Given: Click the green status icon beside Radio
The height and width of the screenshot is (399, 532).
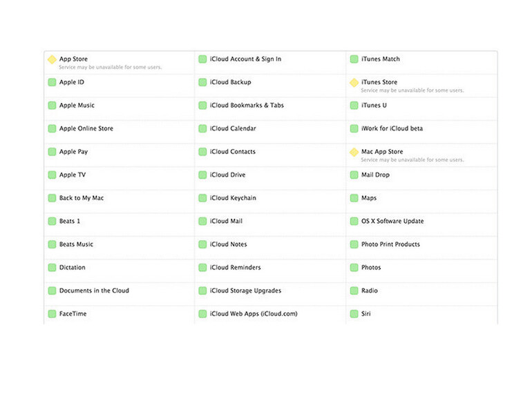Looking at the screenshot, I should point(354,291).
